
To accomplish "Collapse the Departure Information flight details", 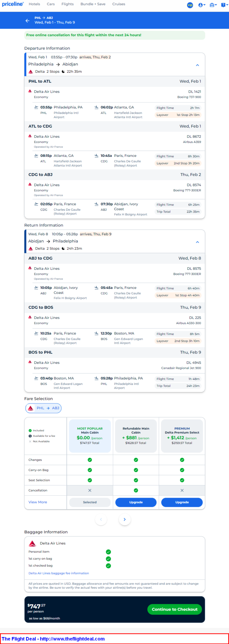I will (198, 65).
